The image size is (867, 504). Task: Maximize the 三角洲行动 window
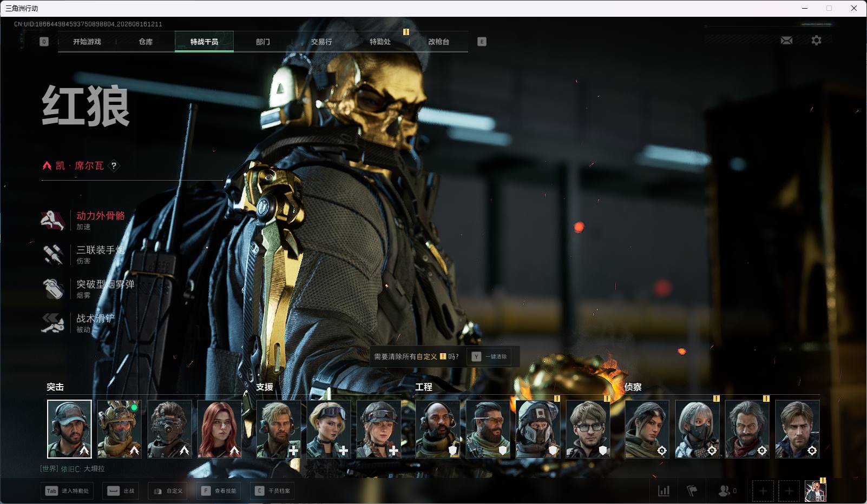click(x=829, y=8)
